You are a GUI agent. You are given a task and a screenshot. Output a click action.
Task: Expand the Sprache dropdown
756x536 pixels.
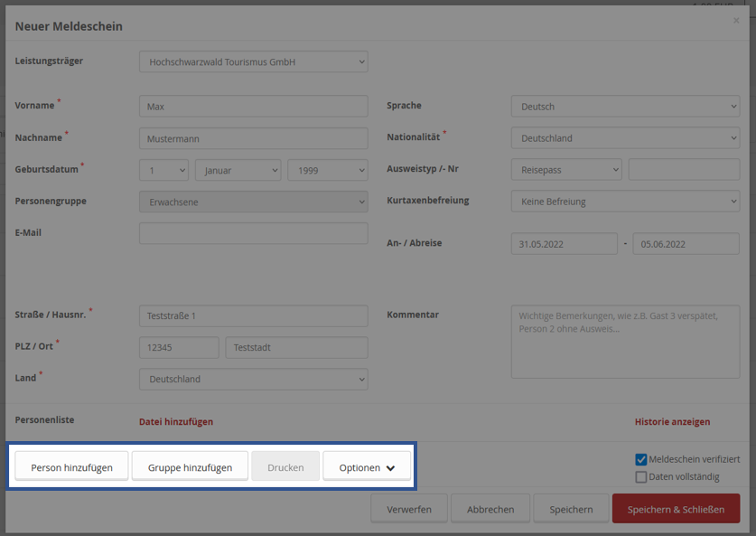[x=625, y=107]
